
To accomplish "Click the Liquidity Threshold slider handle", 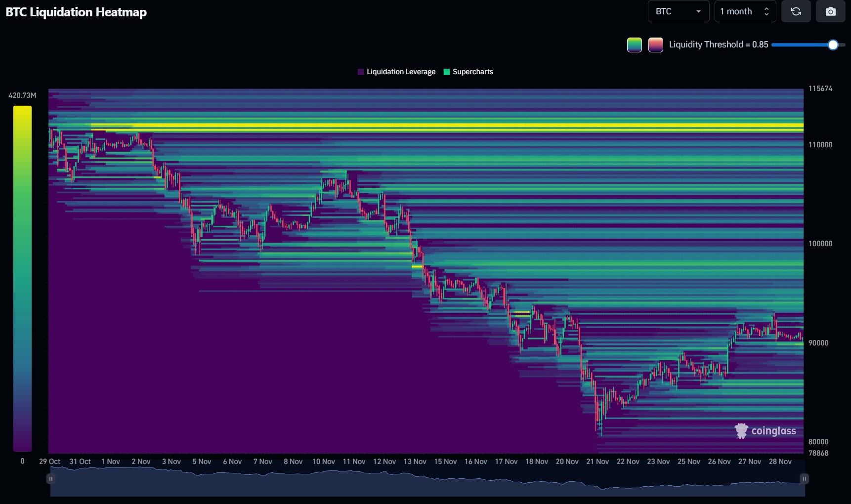I will [833, 45].
